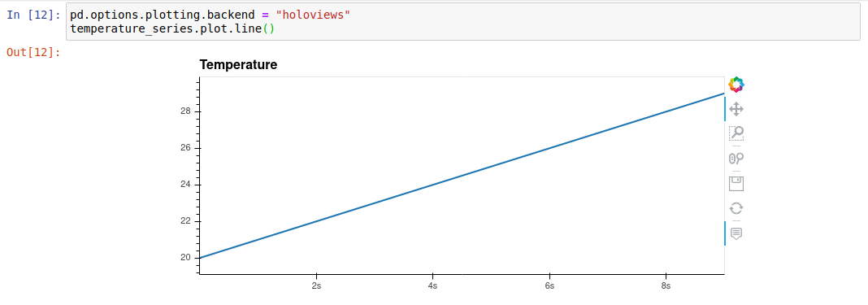Select the Out[12] output prompt
The height and width of the screenshot is (305, 868).
[x=34, y=53]
